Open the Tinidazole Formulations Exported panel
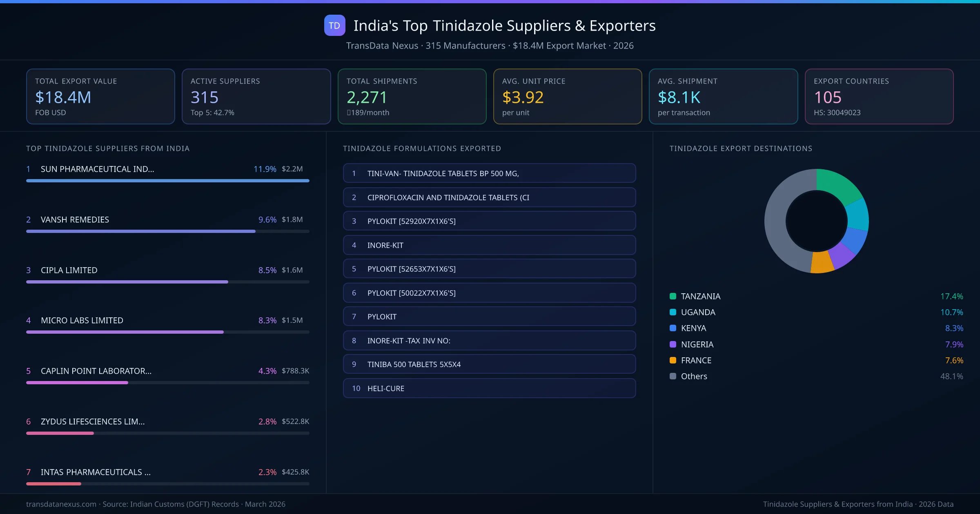 coord(422,148)
